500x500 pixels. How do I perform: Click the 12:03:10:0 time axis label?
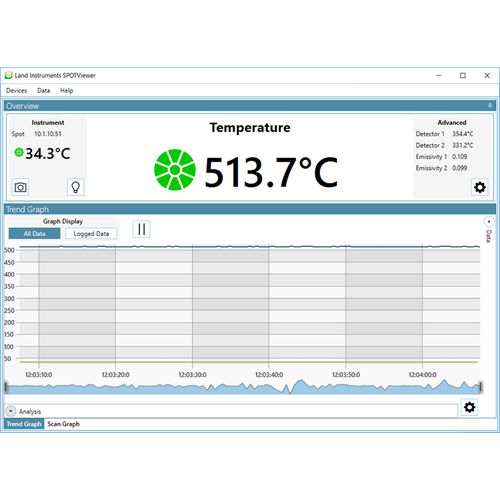39,375
